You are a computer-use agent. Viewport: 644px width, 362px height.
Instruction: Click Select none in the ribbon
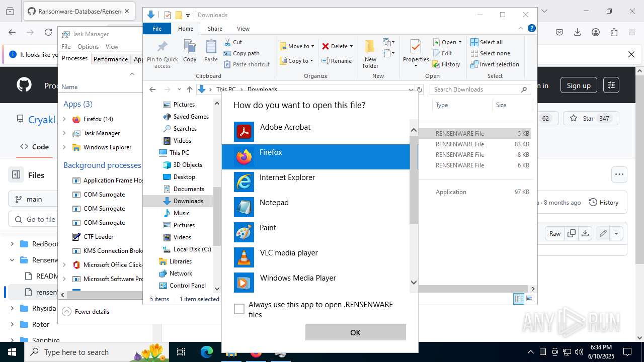pyautogui.click(x=490, y=53)
